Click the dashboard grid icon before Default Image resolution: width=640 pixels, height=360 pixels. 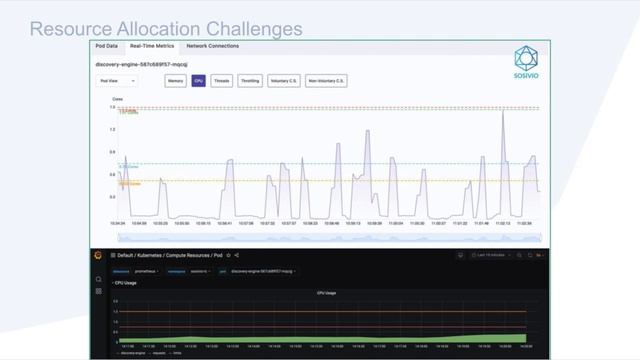[113, 256]
